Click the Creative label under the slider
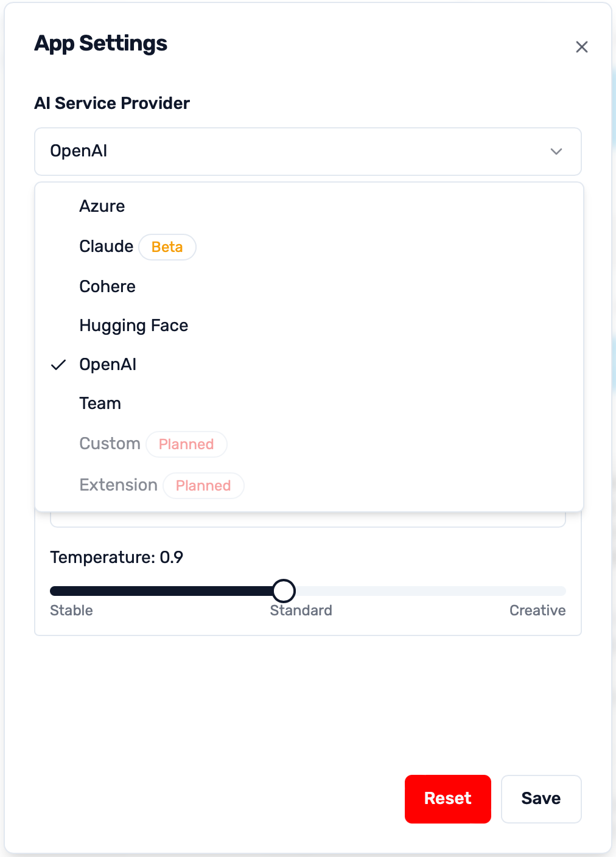This screenshot has height=857, width=616. 537,610
